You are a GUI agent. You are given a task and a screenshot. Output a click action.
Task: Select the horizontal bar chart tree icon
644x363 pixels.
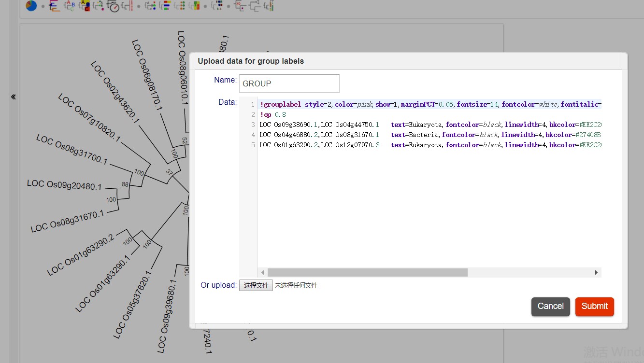164,6
